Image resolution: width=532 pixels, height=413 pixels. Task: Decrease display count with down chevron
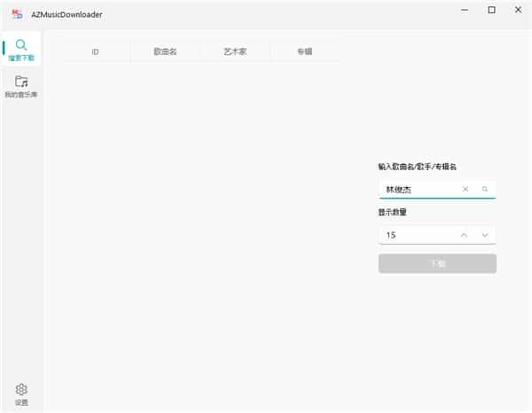pos(485,235)
